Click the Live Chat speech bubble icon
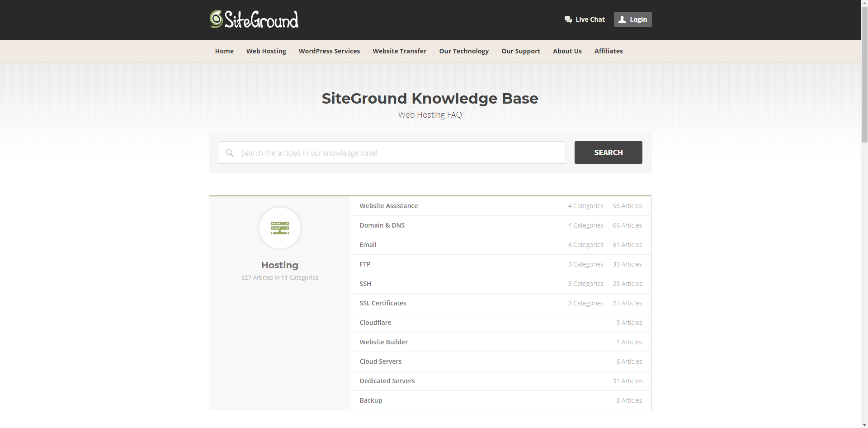Image resolution: width=868 pixels, height=428 pixels. pos(568,19)
